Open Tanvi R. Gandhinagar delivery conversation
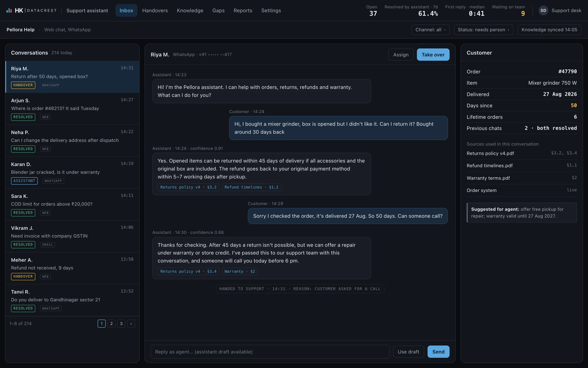 tap(72, 300)
